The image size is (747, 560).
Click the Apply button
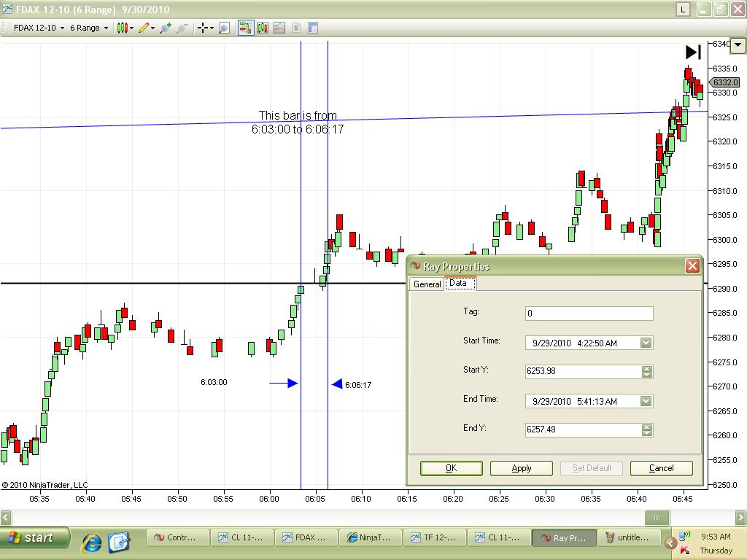tap(521, 468)
